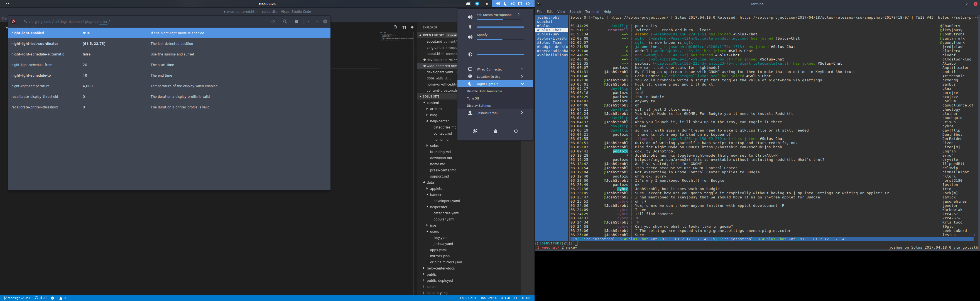Image resolution: width=980 pixels, height=301 pixels.
Task: Click power off button in system menu
Action: [516, 131]
